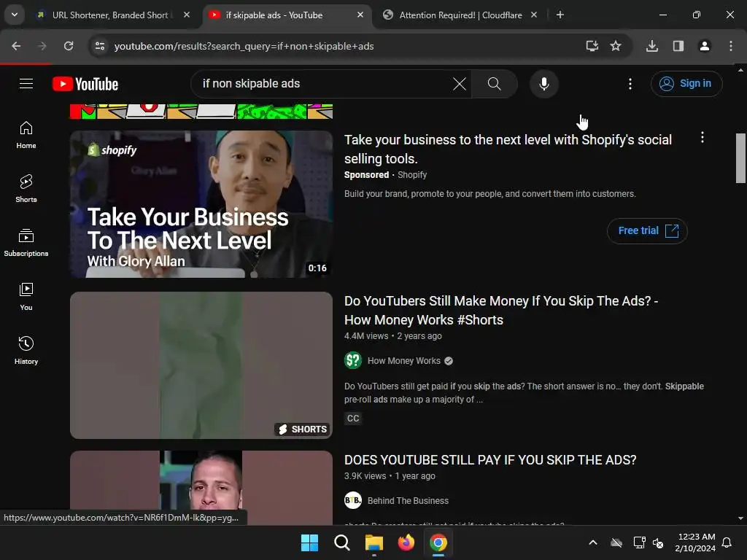Open the Windows Start menu
The image size is (747, 560).
[x=309, y=542]
